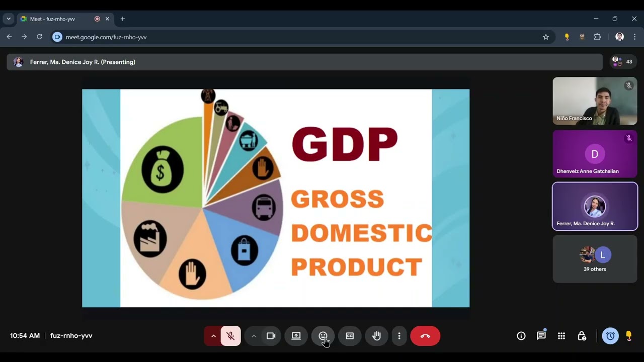Screen dimensions: 644x362
Task: Click the meeting code fuz-rnho-yvv text
Action: click(x=71, y=335)
